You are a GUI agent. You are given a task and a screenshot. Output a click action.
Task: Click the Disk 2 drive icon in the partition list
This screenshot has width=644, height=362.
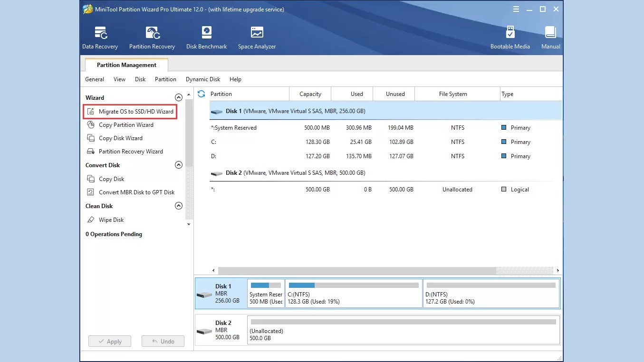pyautogui.click(x=217, y=173)
